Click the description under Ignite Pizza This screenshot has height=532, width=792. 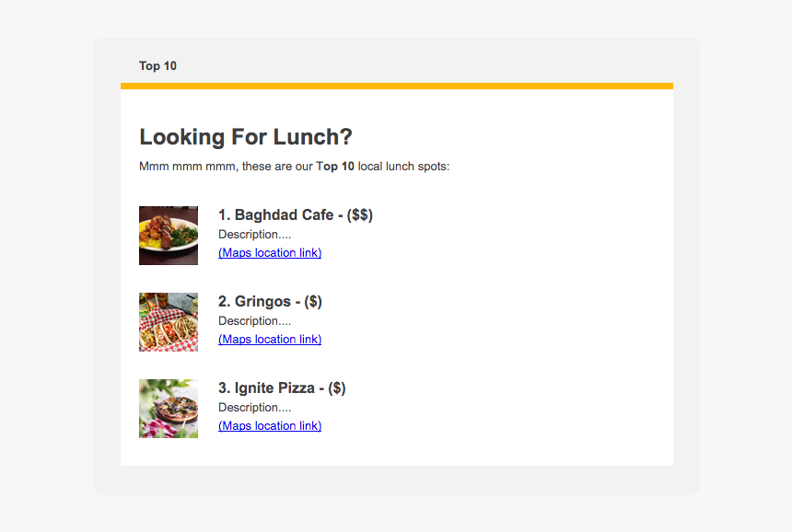pos(254,408)
